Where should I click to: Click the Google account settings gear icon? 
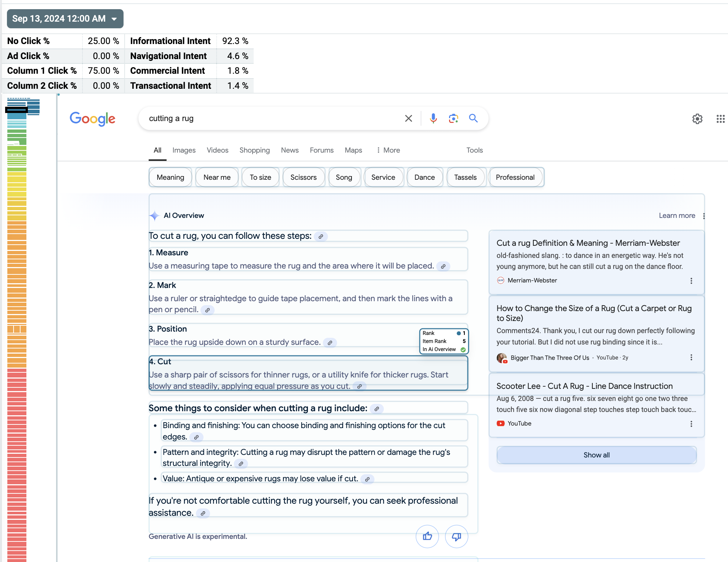697,118
